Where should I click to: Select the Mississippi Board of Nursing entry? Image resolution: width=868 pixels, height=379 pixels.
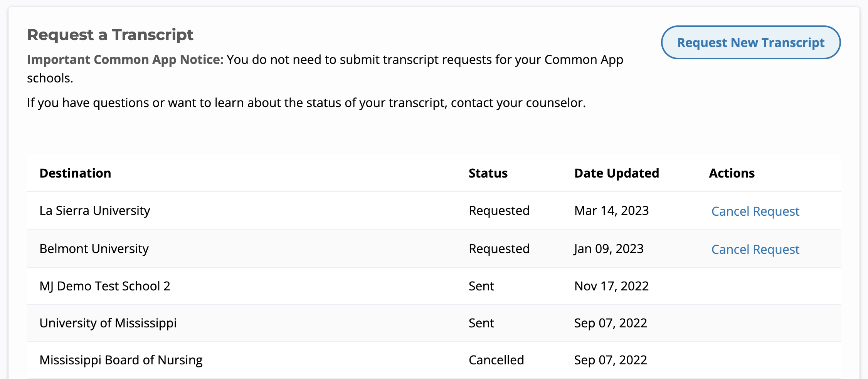pos(121,360)
